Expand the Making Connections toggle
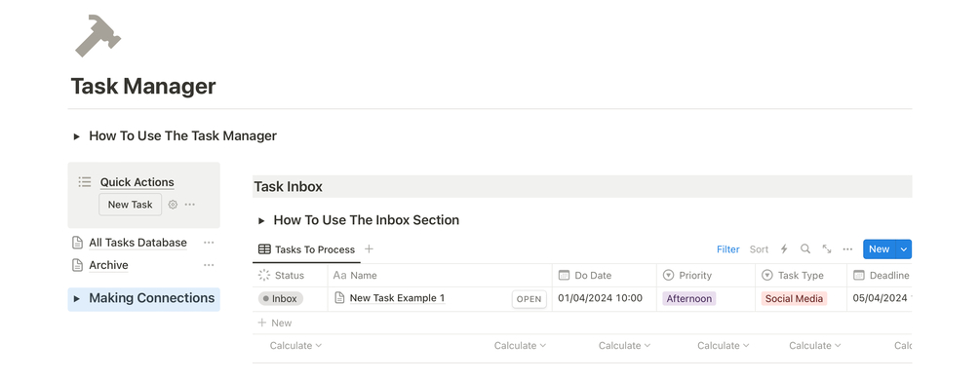The image size is (980, 381). [x=77, y=298]
